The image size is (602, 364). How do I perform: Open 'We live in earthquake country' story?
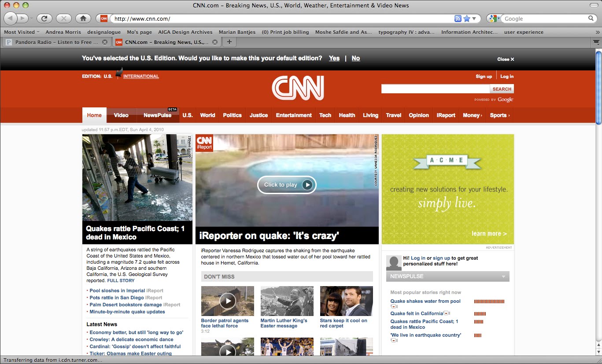click(426, 335)
